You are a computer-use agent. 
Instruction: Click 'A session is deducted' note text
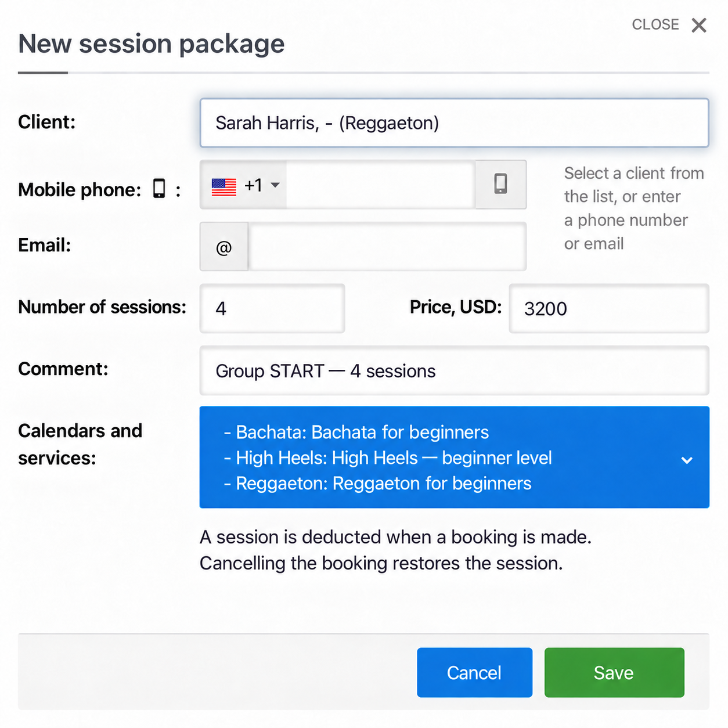tap(395, 550)
